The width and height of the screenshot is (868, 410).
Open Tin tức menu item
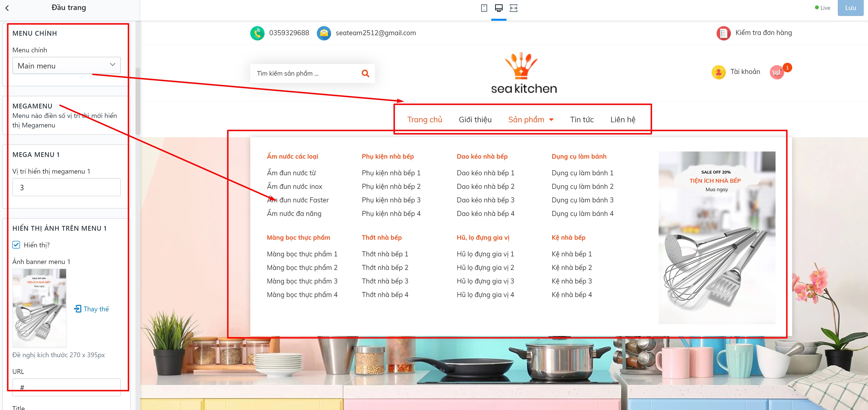(582, 119)
